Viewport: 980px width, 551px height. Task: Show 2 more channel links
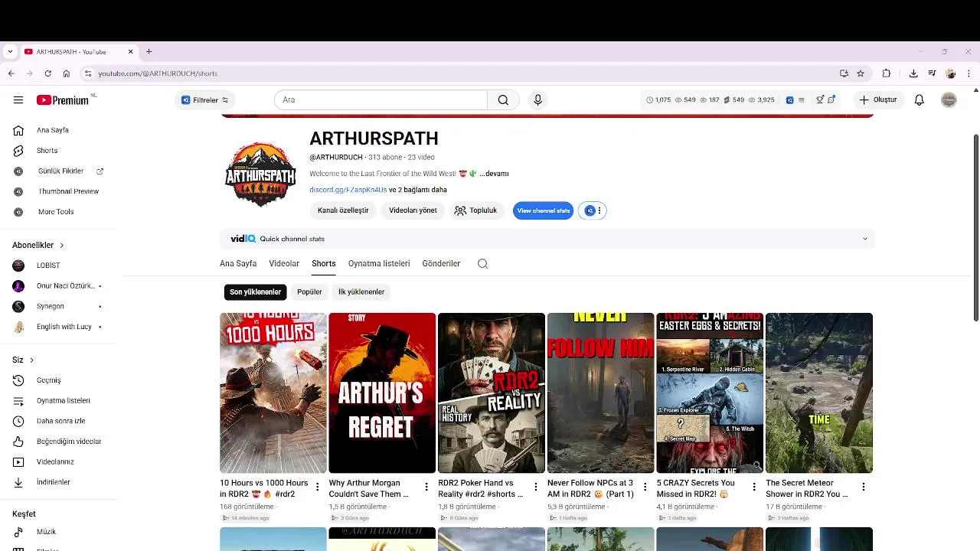[418, 190]
